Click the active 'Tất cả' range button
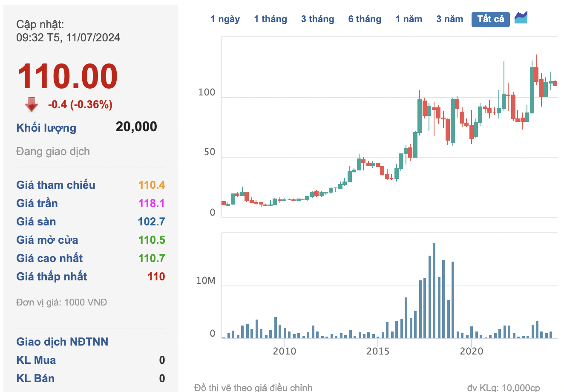 pyautogui.click(x=491, y=20)
